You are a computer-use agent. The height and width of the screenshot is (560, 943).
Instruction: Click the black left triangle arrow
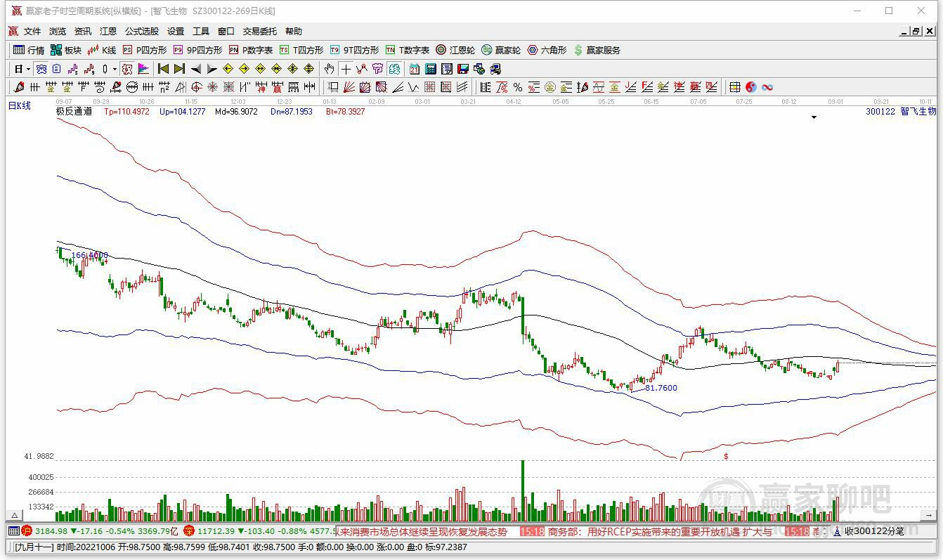196,69
